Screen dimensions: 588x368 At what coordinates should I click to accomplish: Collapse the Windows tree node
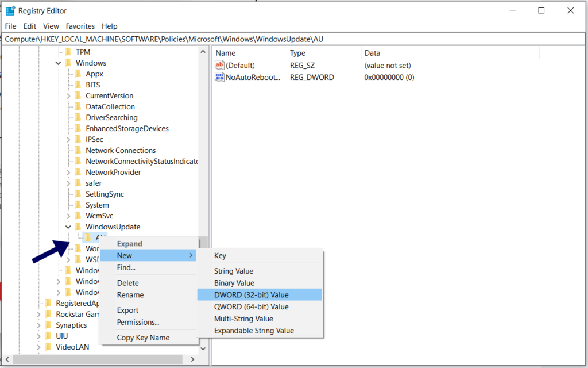coord(57,63)
